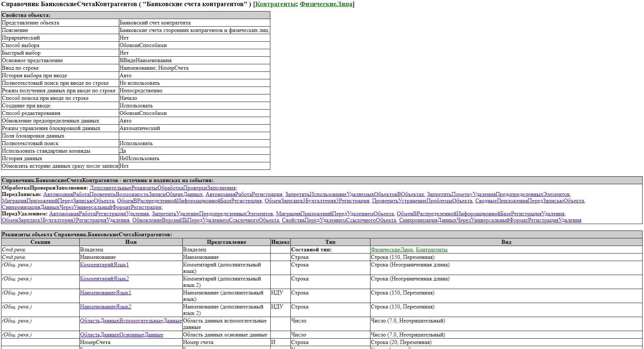Select ИДУ index in НаименованиеЯзык1 row
This screenshot has height=349, width=644.
[x=280, y=296]
